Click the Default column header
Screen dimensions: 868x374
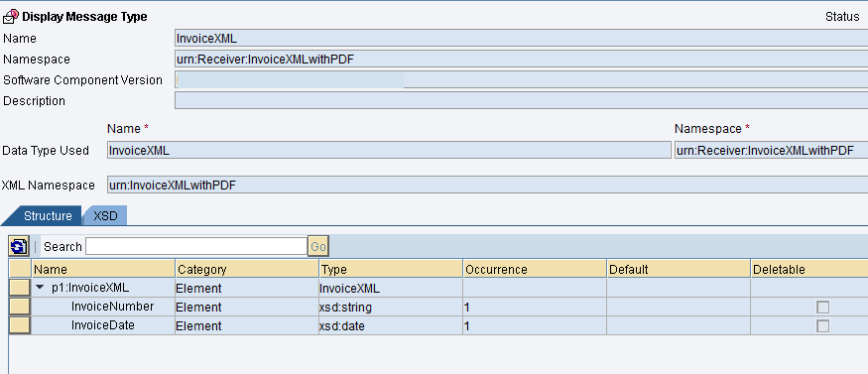[x=679, y=270]
